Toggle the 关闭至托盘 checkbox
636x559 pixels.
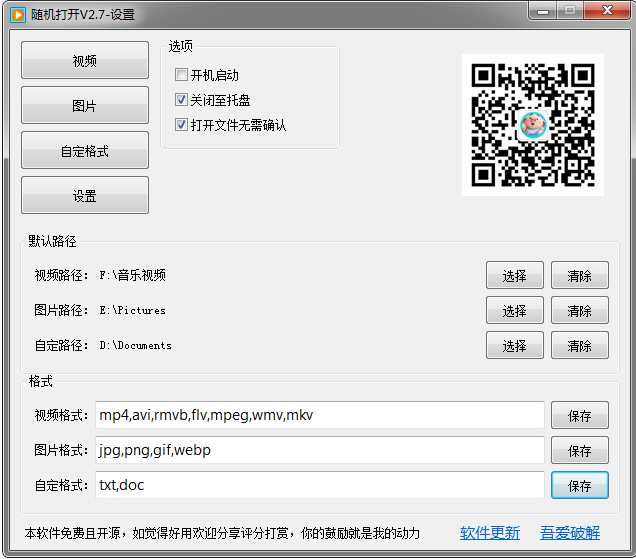pyautogui.click(x=181, y=100)
